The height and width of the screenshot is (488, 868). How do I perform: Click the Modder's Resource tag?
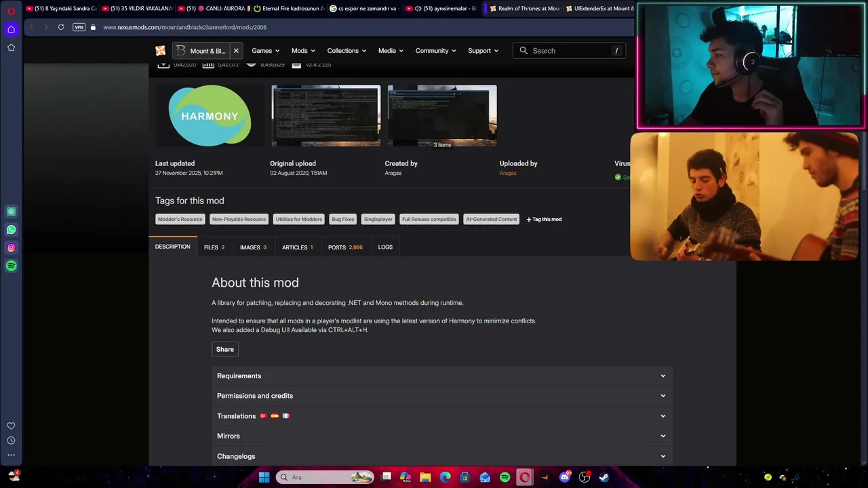coord(180,219)
